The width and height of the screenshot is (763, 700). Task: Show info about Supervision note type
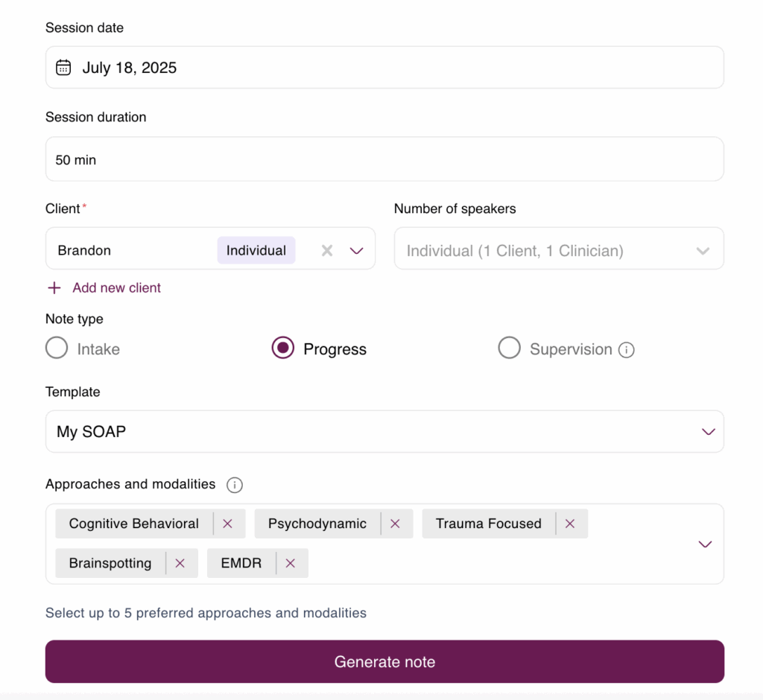pyautogui.click(x=626, y=349)
